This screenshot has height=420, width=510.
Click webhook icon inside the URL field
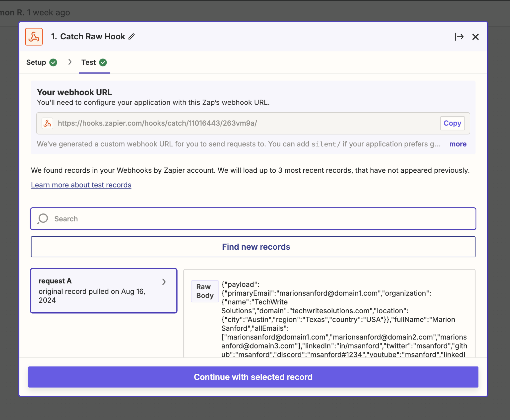47,123
